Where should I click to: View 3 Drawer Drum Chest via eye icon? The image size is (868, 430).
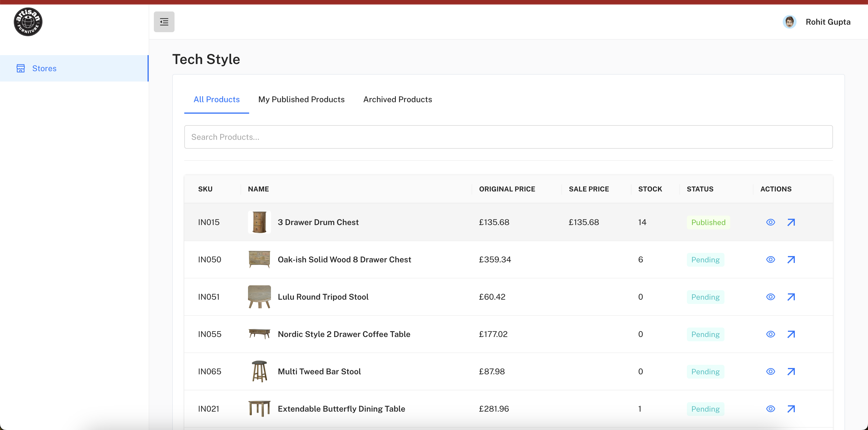click(x=770, y=222)
